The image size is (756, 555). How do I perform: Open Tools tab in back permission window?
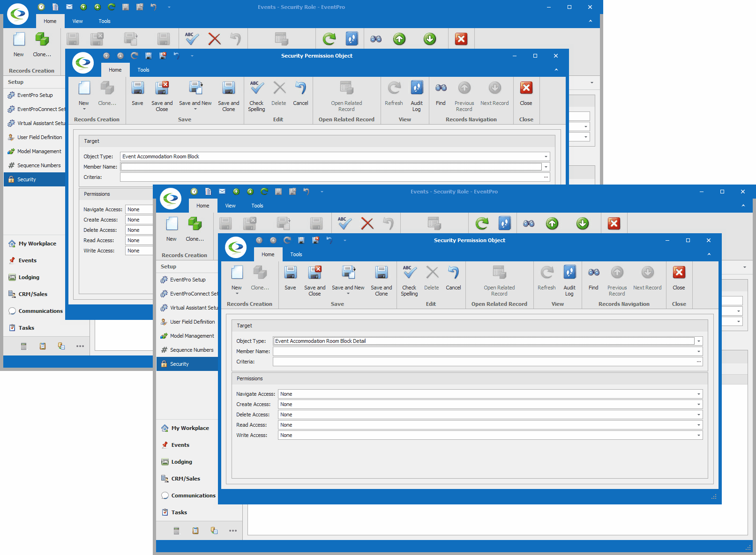pos(143,70)
